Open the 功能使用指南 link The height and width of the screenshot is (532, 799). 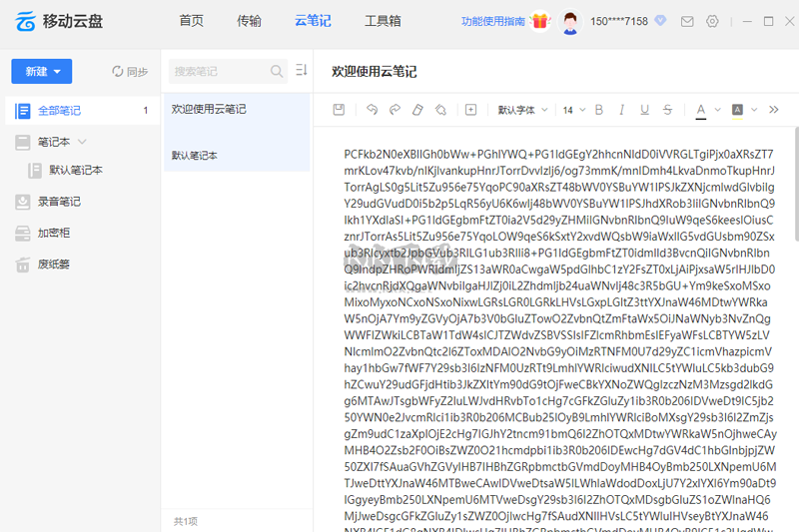493,21
